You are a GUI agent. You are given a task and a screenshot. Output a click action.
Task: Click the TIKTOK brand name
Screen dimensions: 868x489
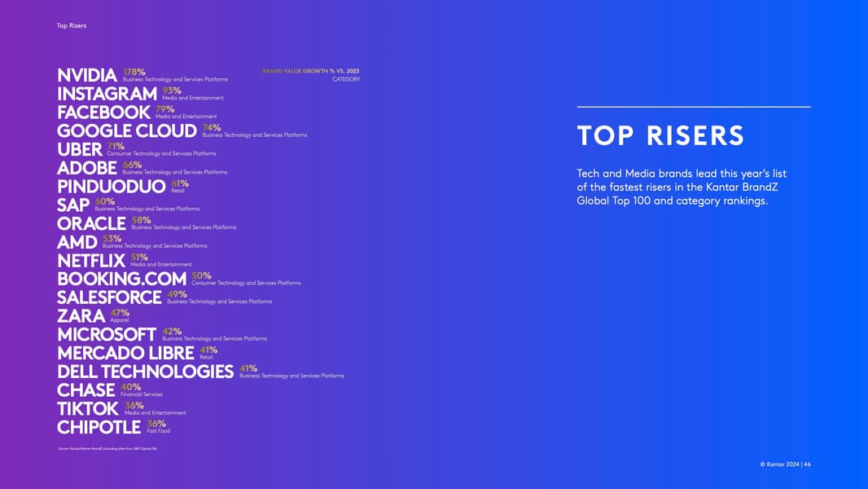click(88, 409)
